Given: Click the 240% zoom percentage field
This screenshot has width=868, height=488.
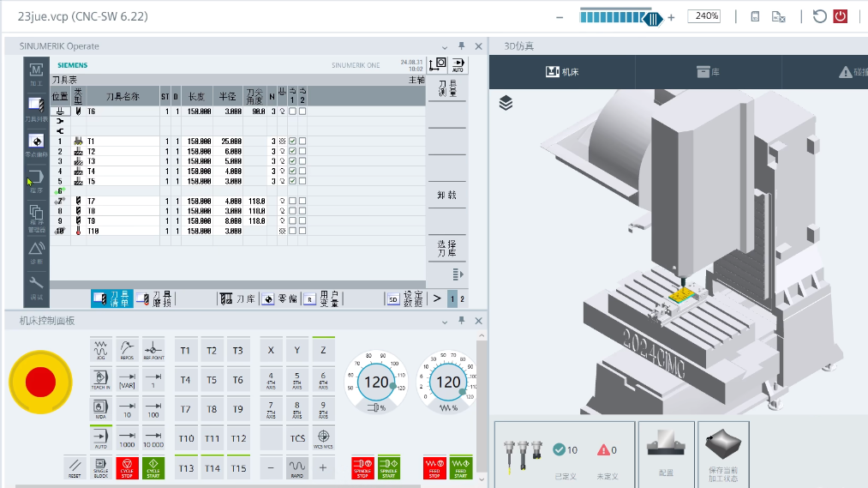Looking at the screenshot, I should click(x=706, y=16).
